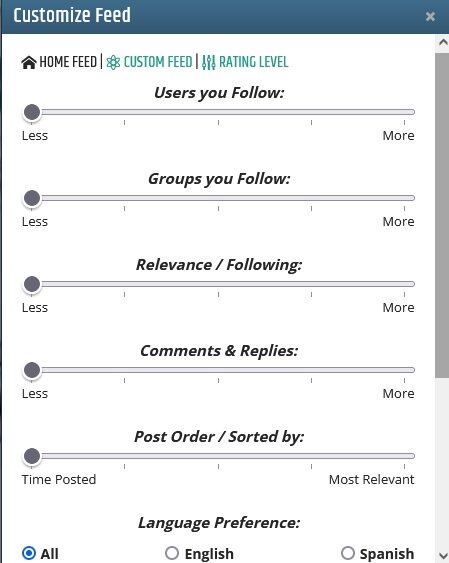449x563 pixels.
Task: Click the middle of Groups you Follow track
Action: (x=218, y=198)
